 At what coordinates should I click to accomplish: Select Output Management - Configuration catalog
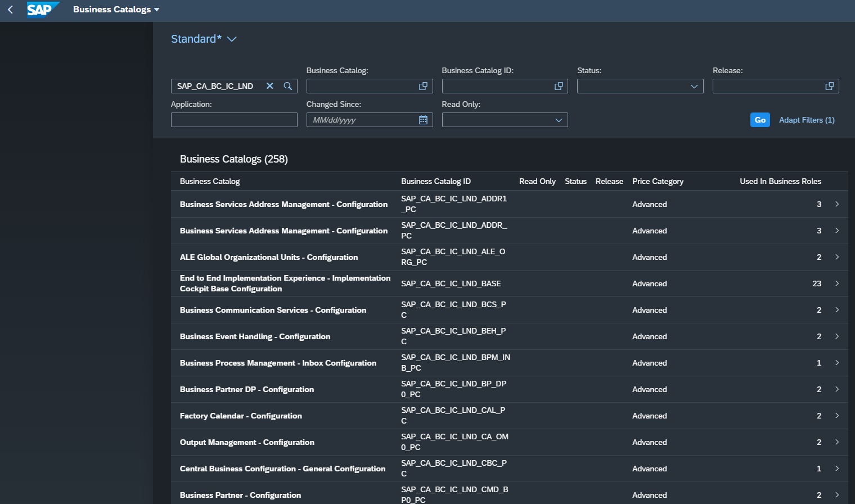point(247,442)
